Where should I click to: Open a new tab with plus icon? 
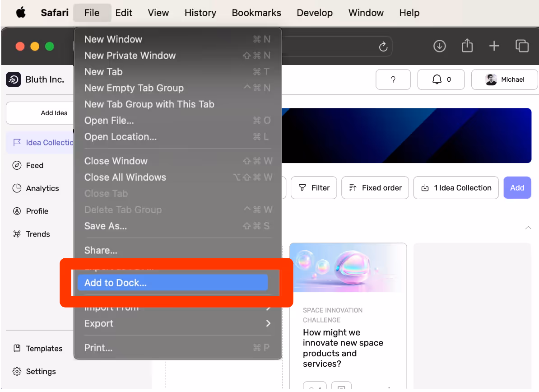pyautogui.click(x=494, y=46)
